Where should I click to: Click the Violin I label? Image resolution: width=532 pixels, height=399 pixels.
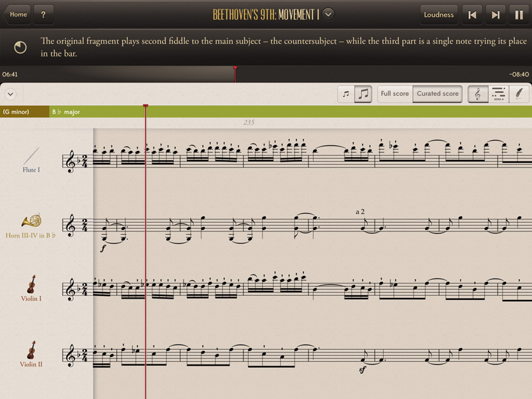tap(31, 299)
